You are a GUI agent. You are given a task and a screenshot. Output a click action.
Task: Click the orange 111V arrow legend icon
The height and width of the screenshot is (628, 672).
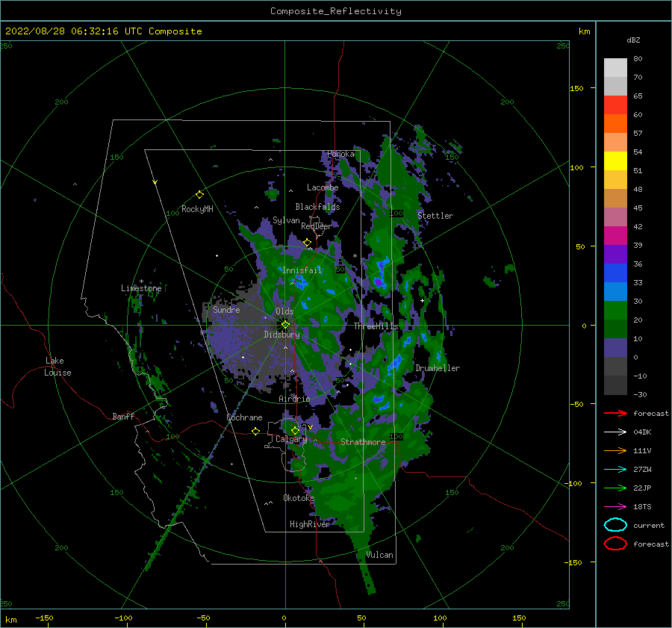click(615, 450)
